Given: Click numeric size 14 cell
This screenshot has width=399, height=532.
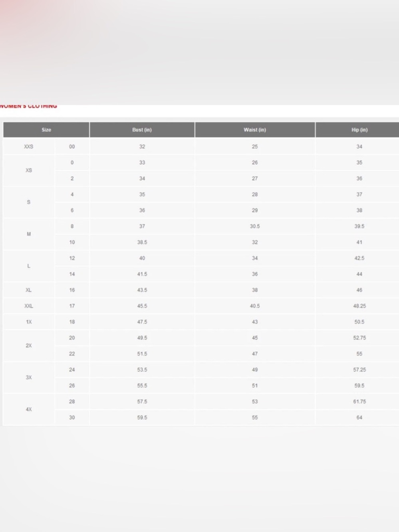Looking at the screenshot, I should [x=72, y=274].
